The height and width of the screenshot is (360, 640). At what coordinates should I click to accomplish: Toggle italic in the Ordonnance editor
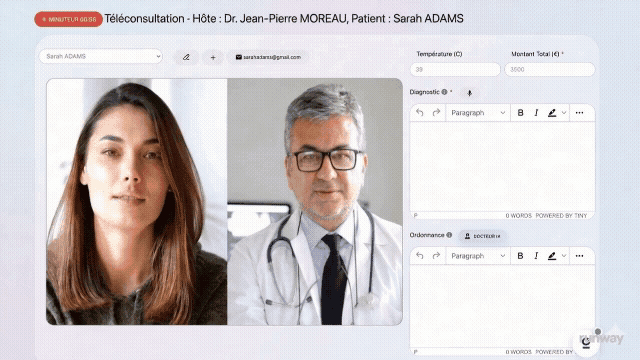536,256
